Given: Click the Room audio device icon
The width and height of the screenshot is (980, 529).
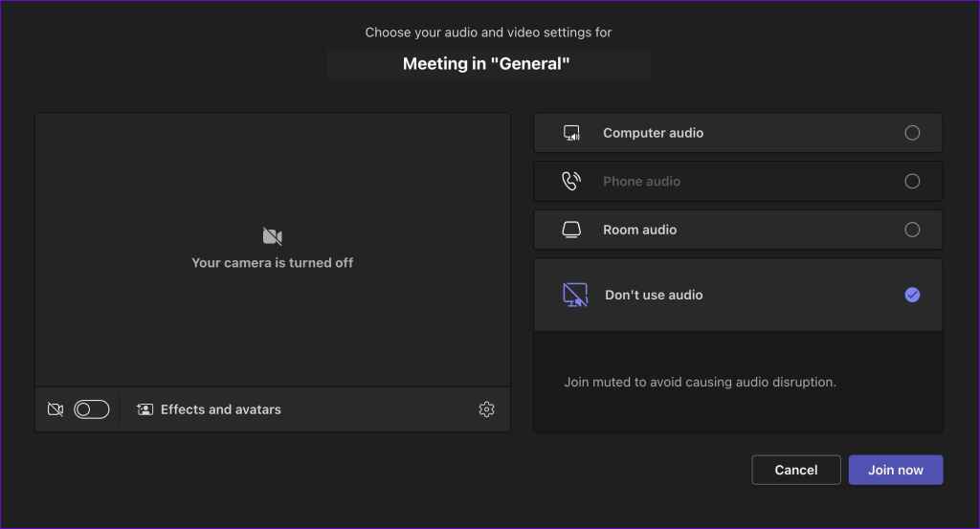Looking at the screenshot, I should click(x=571, y=230).
